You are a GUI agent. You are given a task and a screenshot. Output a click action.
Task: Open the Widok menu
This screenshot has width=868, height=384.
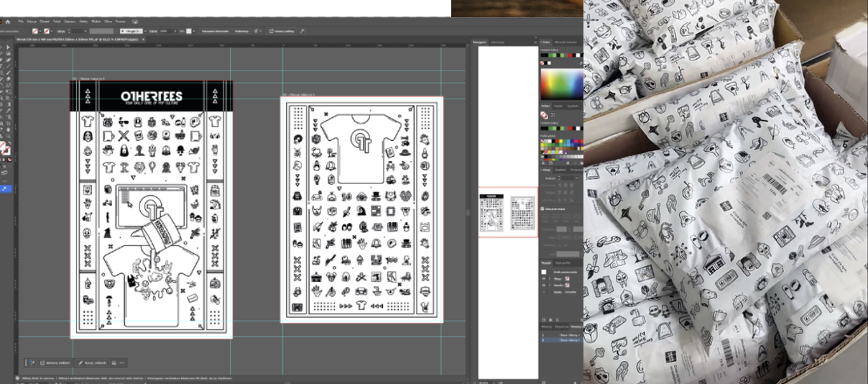[96, 22]
